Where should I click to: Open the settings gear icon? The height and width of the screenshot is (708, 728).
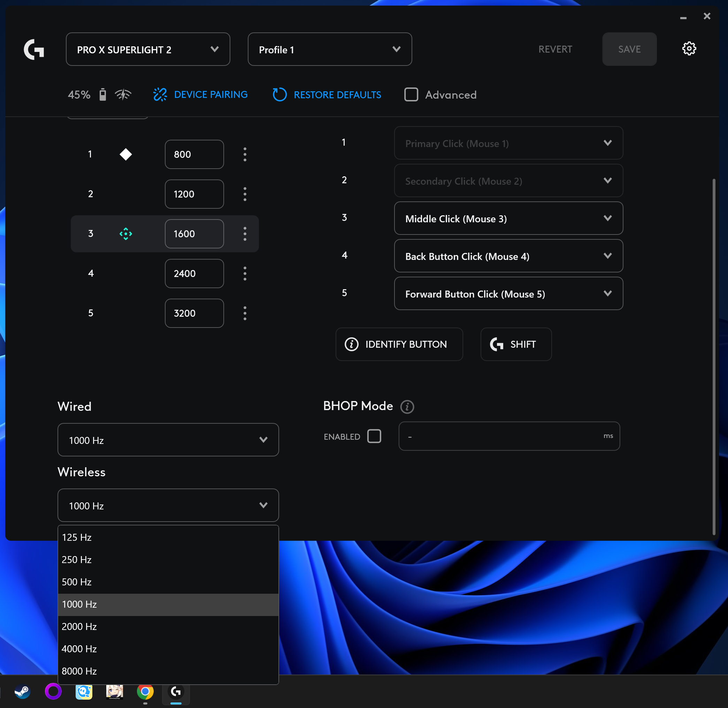[x=689, y=49]
